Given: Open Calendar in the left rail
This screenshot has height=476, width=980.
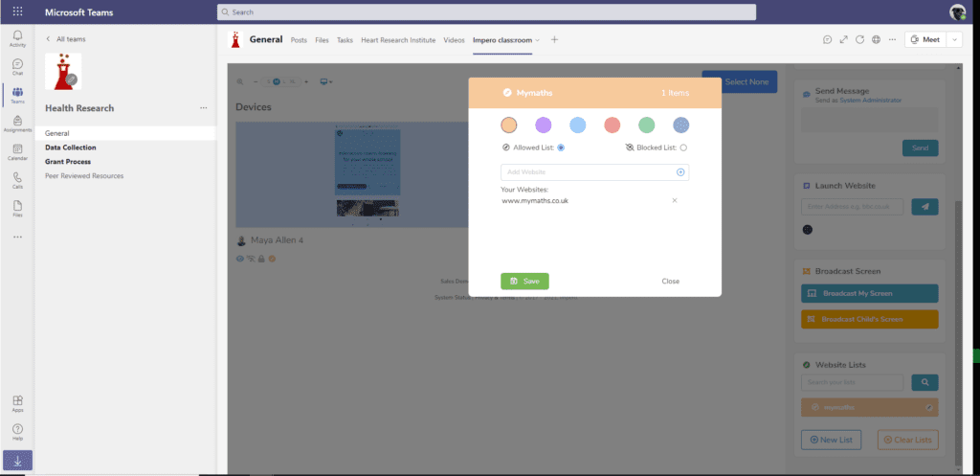Looking at the screenshot, I should pyautogui.click(x=17, y=152).
